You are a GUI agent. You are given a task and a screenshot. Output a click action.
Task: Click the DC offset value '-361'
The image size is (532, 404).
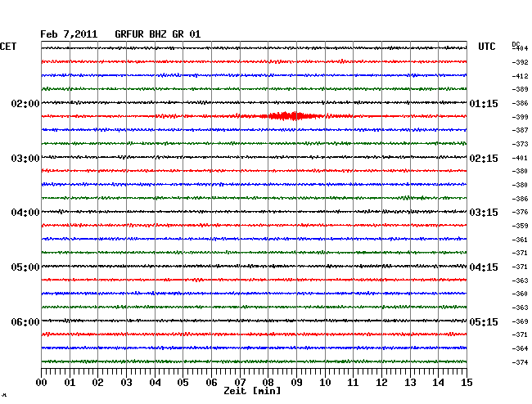[520, 240]
